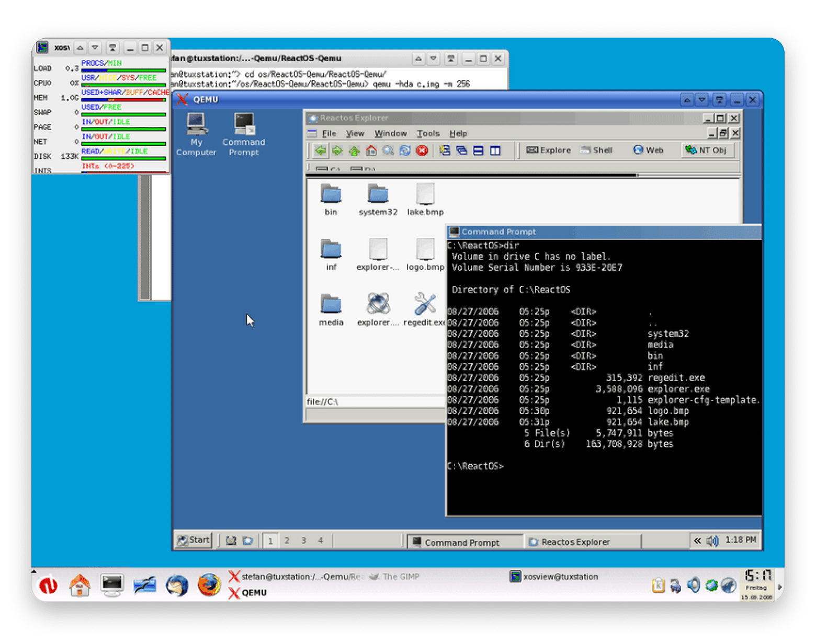Open the Window menu in Reactos Explorer
Image resolution: width=816 pixels, height=644 pixels.
(390, 133)
